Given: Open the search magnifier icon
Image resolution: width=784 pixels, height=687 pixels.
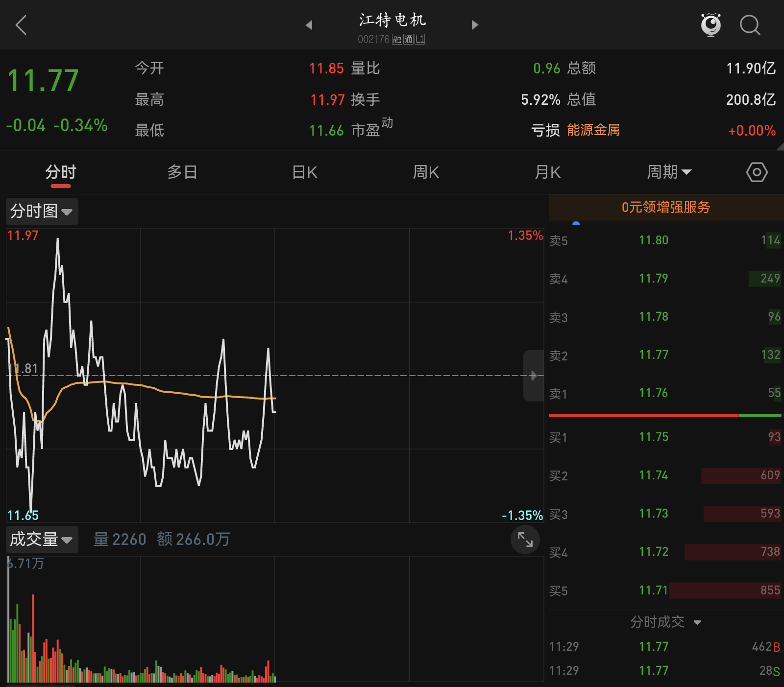Looking at the screenshot, I should 750,25.
